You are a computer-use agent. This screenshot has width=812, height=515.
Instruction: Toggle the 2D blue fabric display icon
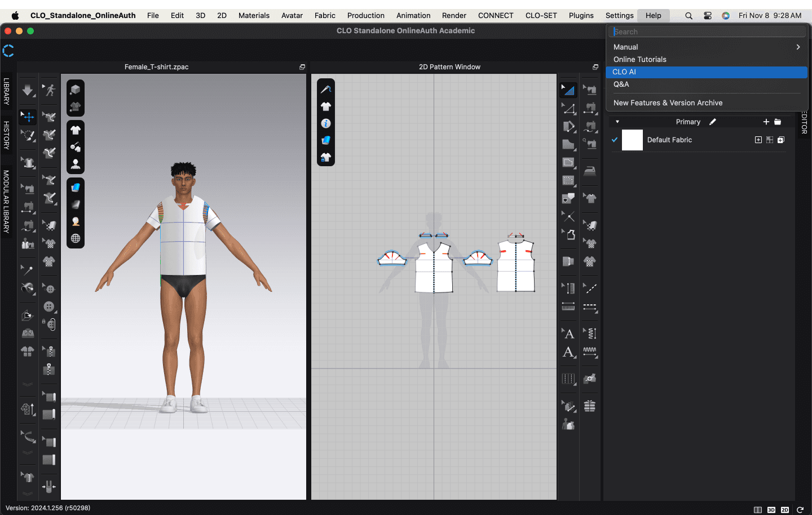pos(326,140)
